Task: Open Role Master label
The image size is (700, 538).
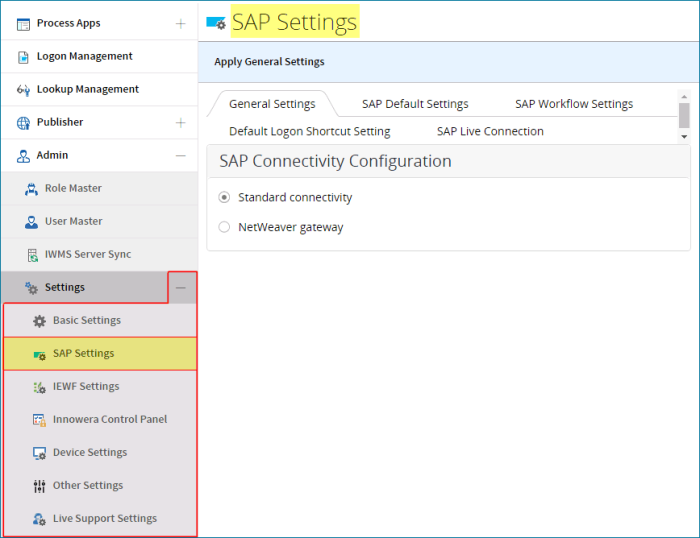Action: (73, 188)
